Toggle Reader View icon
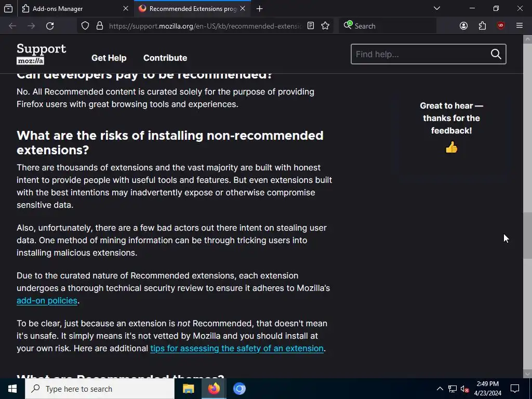532x399 pixels. coord(311,26)
